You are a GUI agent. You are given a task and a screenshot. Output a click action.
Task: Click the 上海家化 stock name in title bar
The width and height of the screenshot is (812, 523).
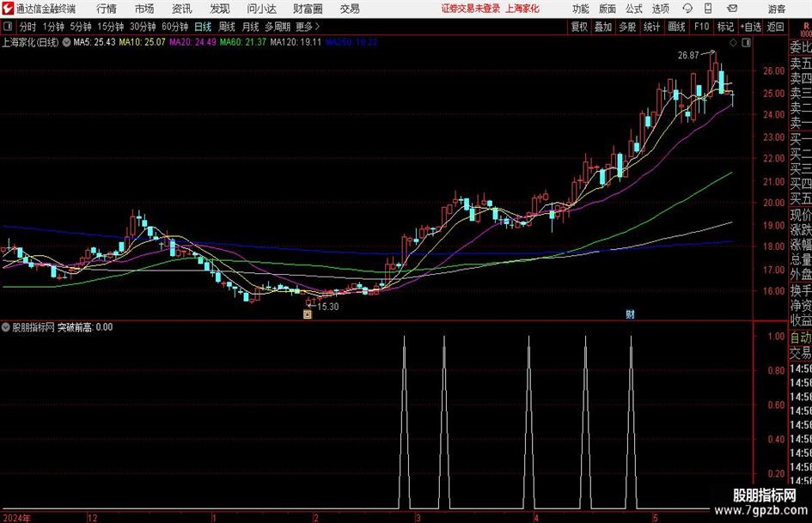(522, 9)
